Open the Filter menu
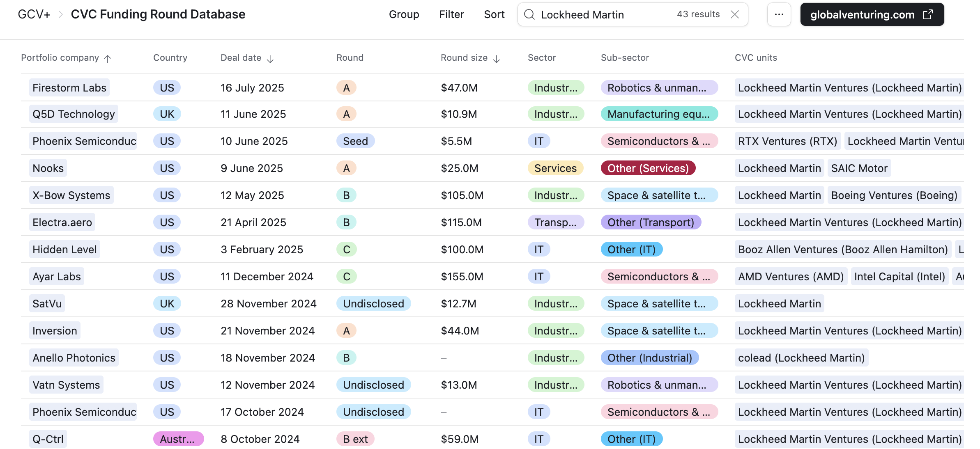 451,14
